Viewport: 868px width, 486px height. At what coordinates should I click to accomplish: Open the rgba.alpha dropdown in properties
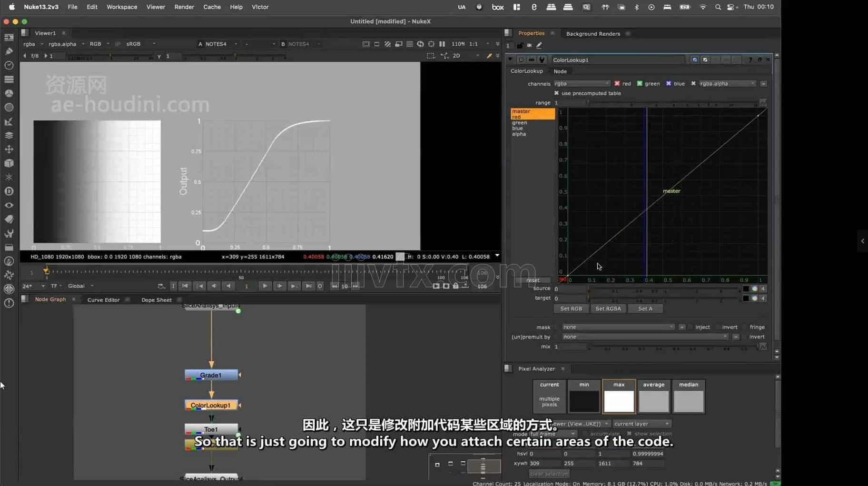[727, 84]
